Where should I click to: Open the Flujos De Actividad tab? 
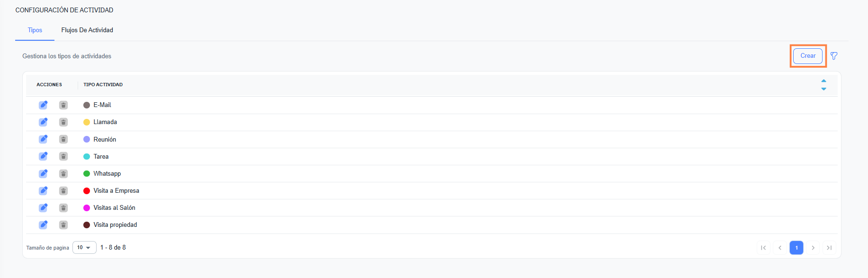[x=87, y=30]
